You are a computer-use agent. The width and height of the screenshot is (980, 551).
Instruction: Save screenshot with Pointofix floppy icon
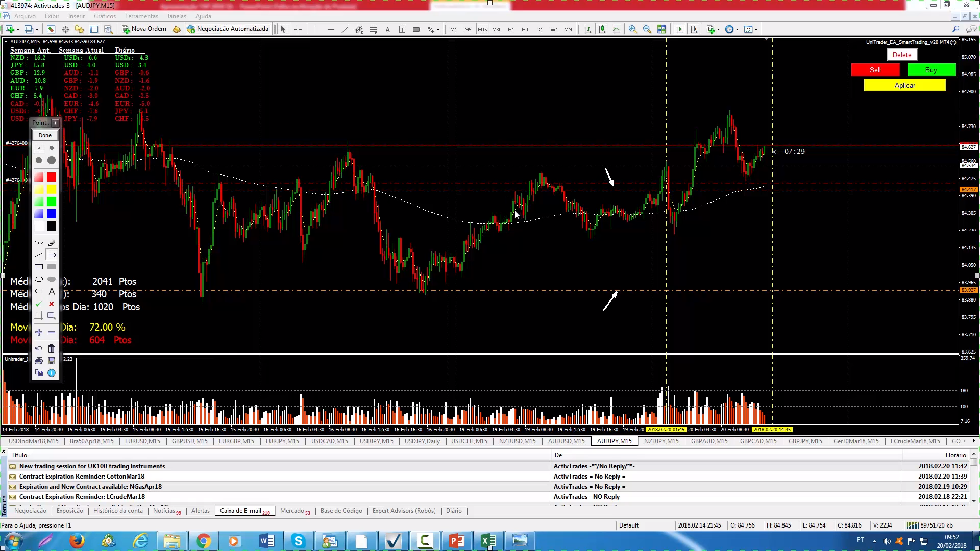(52, 361)
